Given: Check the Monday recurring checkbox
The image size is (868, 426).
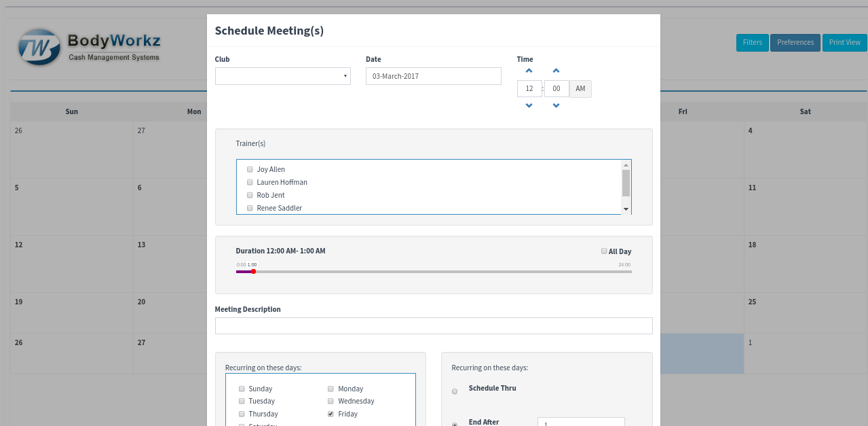Looking at the screenshot, I should 331,389.
